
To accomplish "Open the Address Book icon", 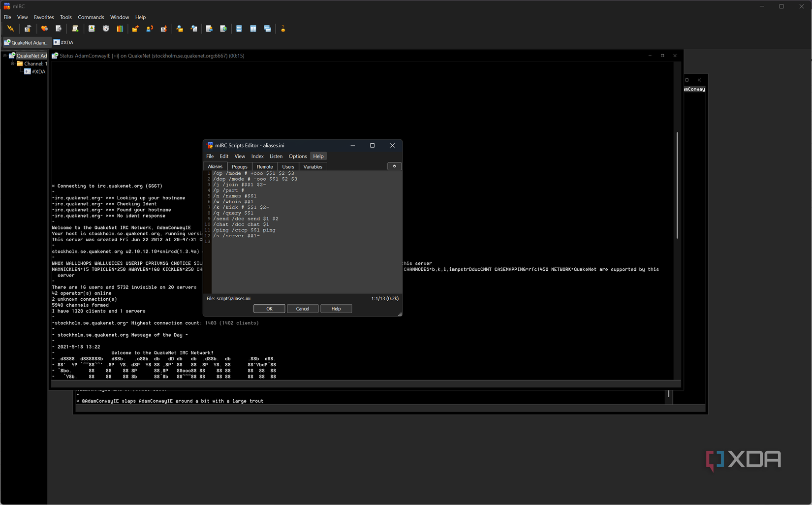I will click(x=92, y=29).
